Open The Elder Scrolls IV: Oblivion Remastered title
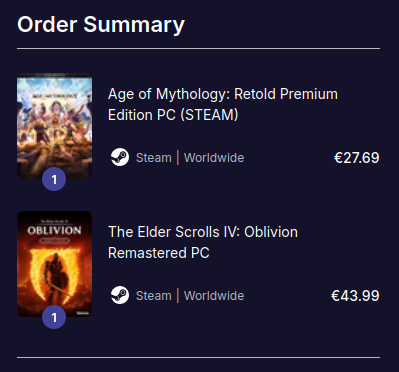The width and height of the screenshot is (399, 372). click(203, 242)
